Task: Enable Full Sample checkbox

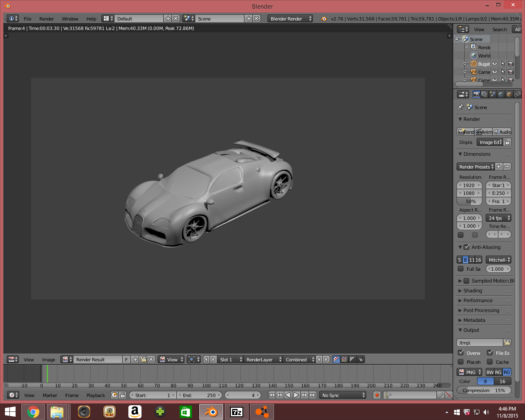Action: pos(461,269)
